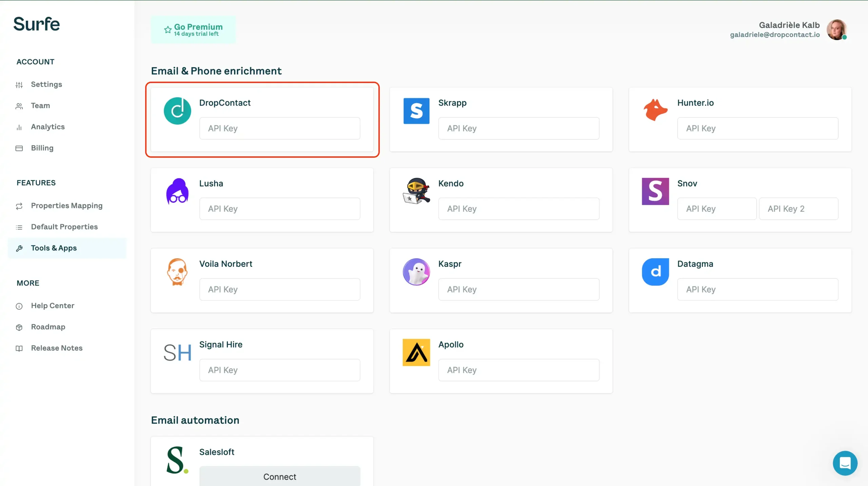This screenshot has height=486, width=868.
Task: Click the Default Properties list icon
Action: click(19, 227)
